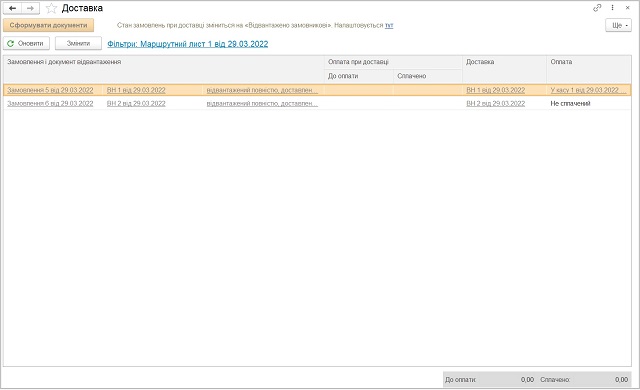Open ВН 1 shipment document in Замовлення 5 row
Viewport: 640px width, 390px height.
coord(136,90)
